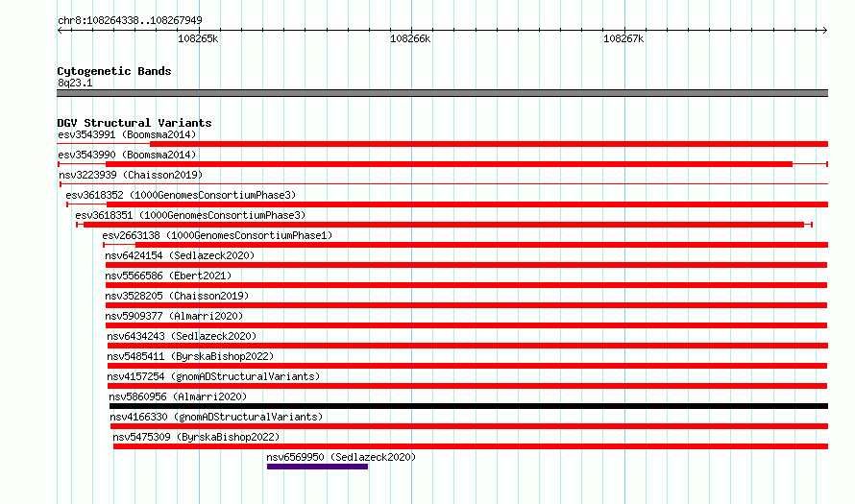Click the esv3543991 (Boomsma2014) variant label
855x504 pixels.
coord(127,134)
